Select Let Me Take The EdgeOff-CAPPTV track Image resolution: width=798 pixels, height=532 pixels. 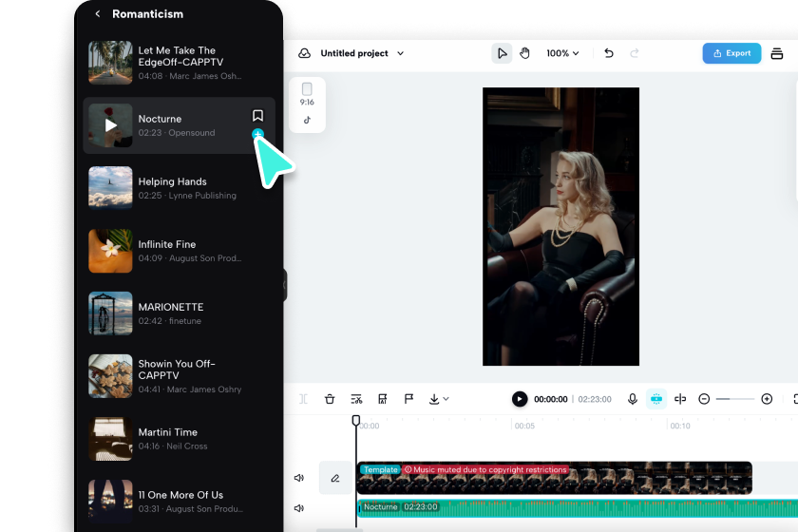[x=179, y=63]
